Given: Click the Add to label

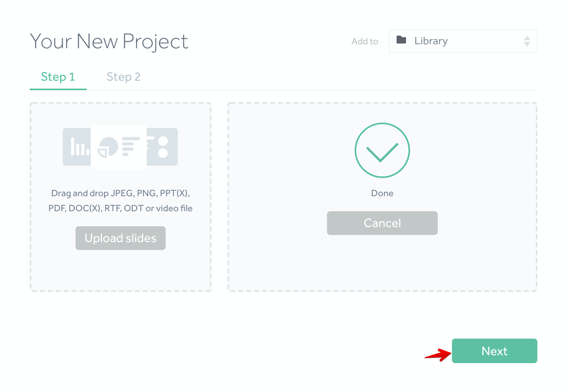Looking at the screenshot, I should (x=365, y=42).
